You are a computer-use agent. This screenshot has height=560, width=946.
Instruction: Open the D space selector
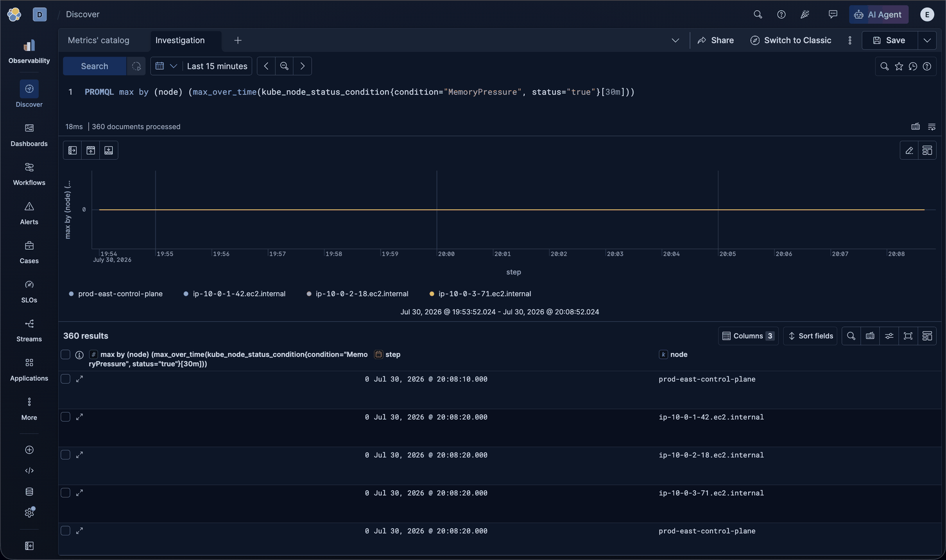pos(40,14)
